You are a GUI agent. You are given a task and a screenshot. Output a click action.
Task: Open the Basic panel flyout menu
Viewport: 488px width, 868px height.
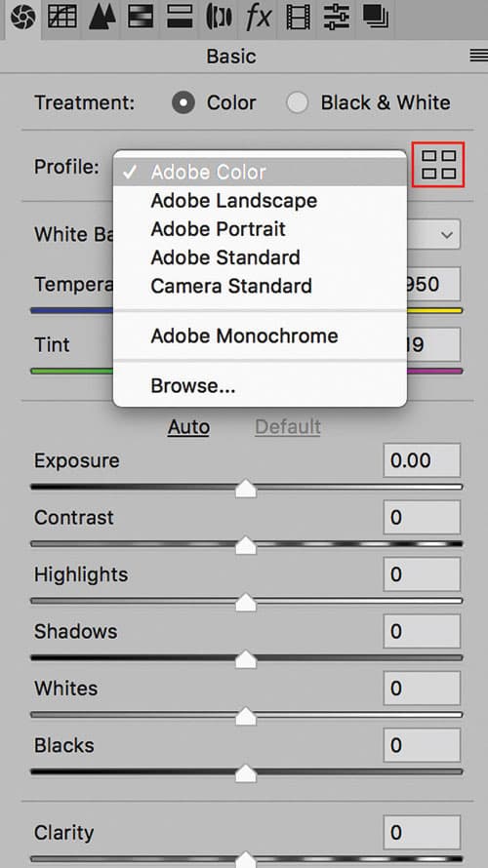(478, 56)
